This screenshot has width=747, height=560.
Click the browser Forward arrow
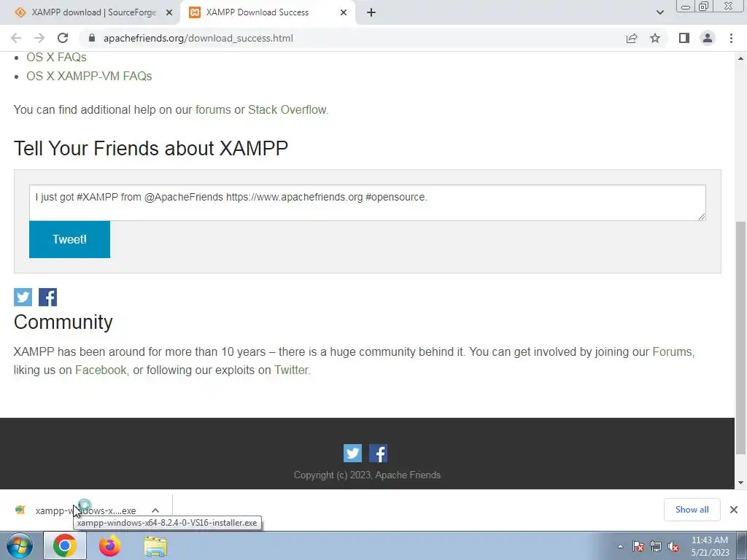coord(39,38)
